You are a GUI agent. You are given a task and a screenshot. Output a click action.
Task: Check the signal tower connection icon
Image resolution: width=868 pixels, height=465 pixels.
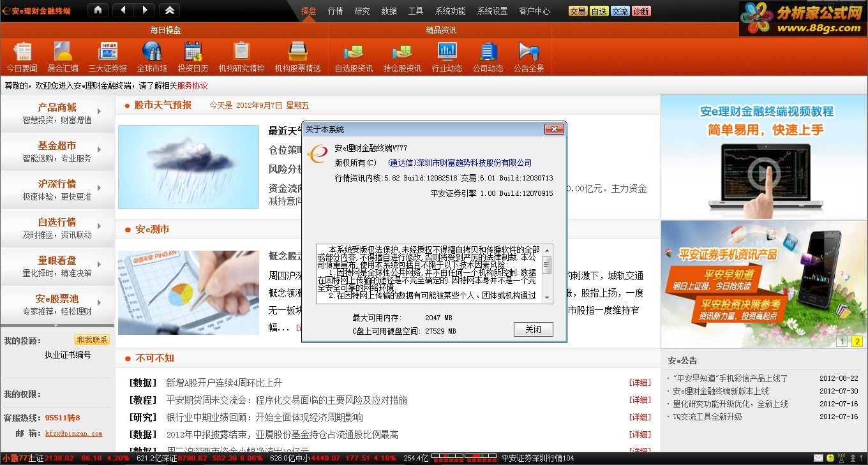point(841,458)
